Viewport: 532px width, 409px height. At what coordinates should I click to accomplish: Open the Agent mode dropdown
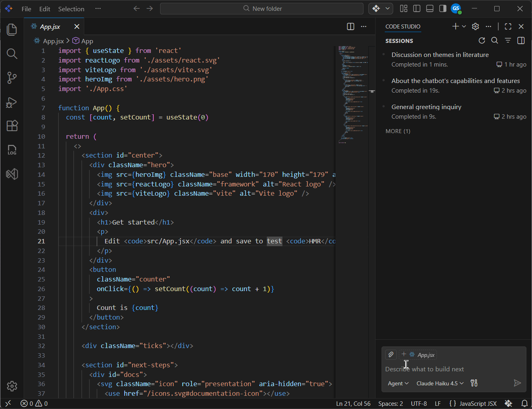pyautogui.click(x=398, y=383)
